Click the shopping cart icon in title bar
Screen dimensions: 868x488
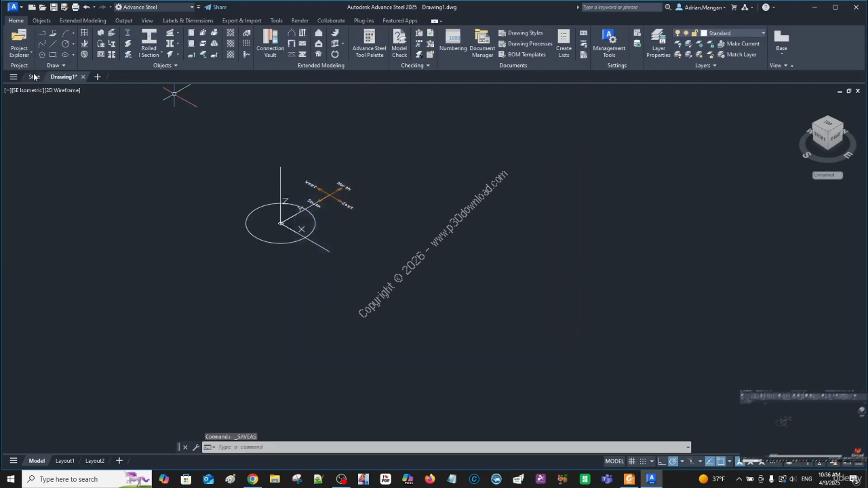point(734,7)
